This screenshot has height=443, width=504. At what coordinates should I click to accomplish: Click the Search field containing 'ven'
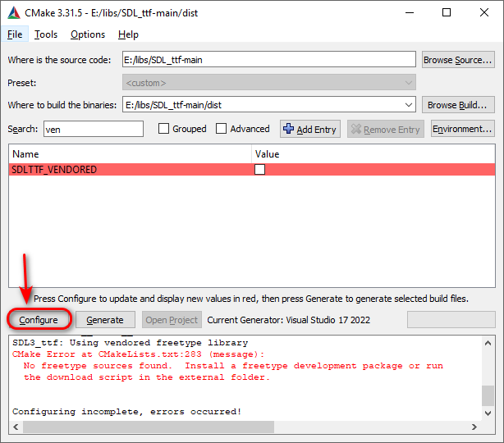(92, 129)
